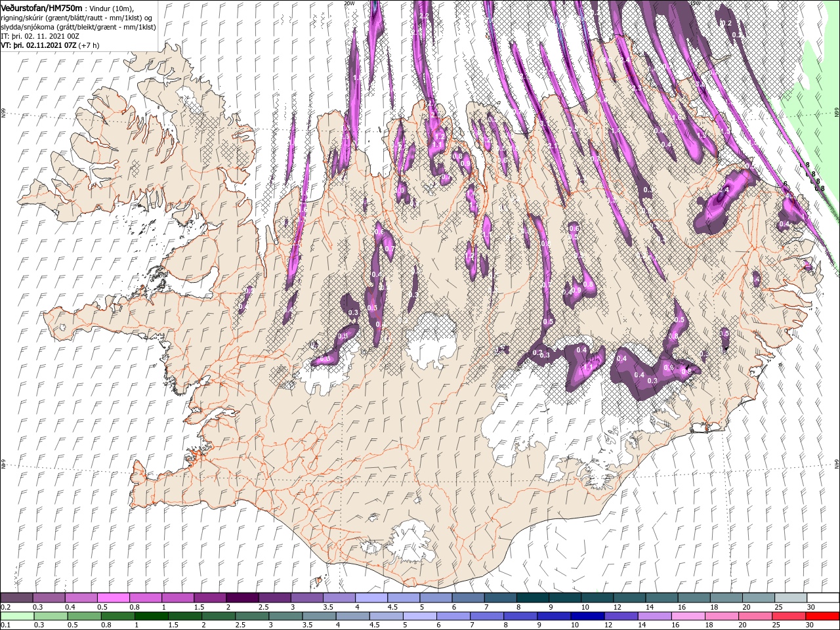Select the dark green rain swatch at 1
This screenshot has width=840, height=630.
(152, 616)
